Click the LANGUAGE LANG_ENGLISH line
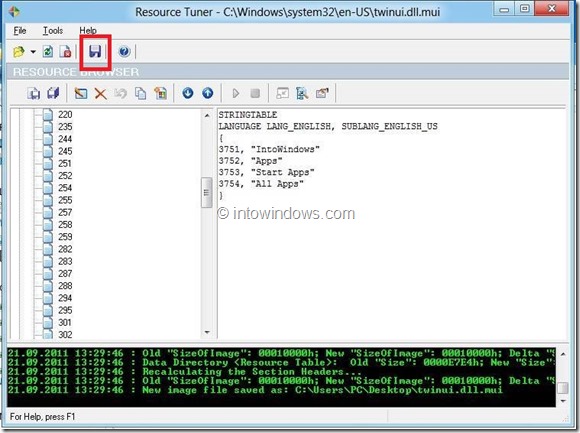The width and height of the screenshot is (580, 433). (x=328, y=126)
